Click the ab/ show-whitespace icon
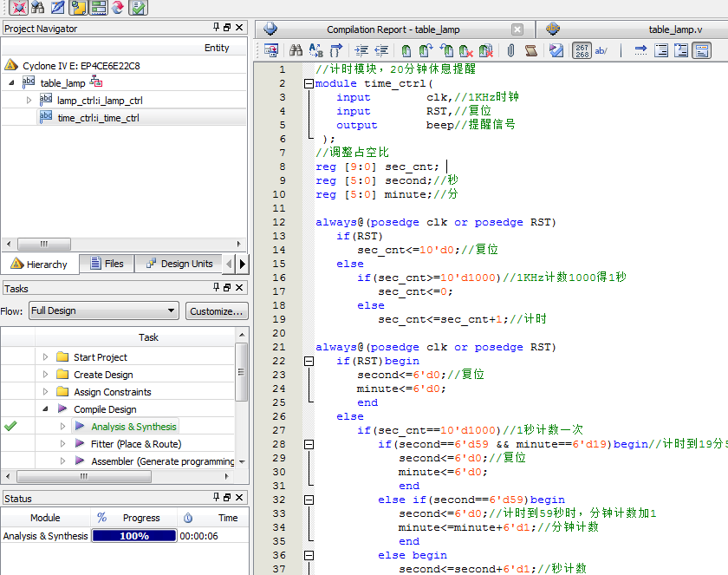The height and width of the screenshot is (575, 728). [601, 50]
